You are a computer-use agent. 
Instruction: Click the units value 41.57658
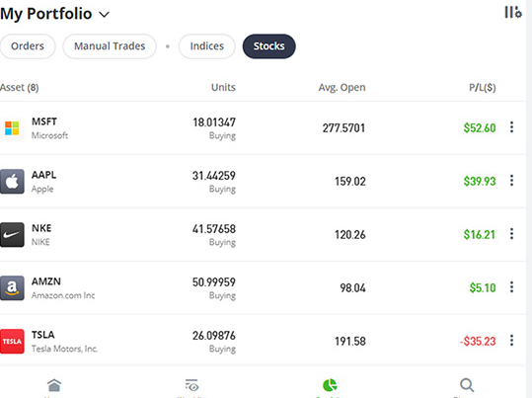(x=214, y=229)
